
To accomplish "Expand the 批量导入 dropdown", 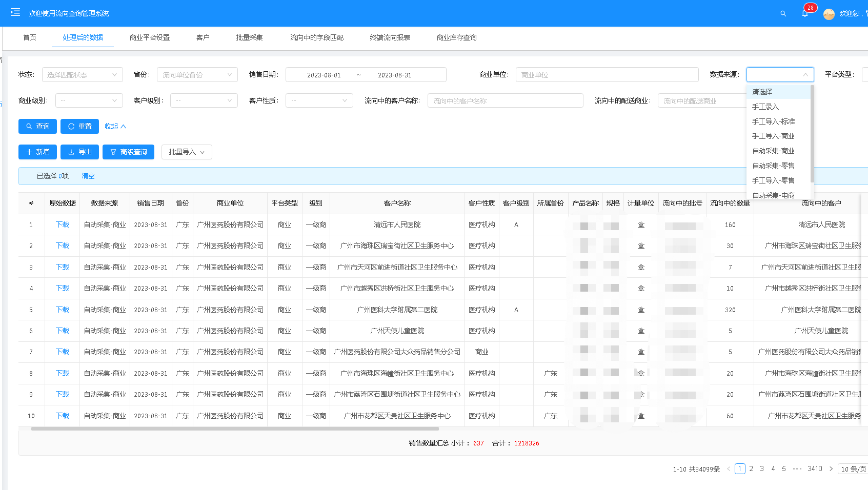I will (187, 152).
